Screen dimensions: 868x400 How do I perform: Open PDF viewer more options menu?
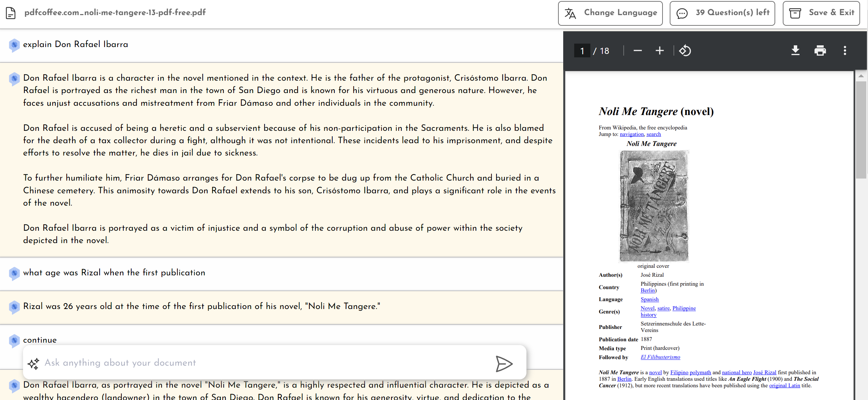pyautogui.click(x=845, y=51)
